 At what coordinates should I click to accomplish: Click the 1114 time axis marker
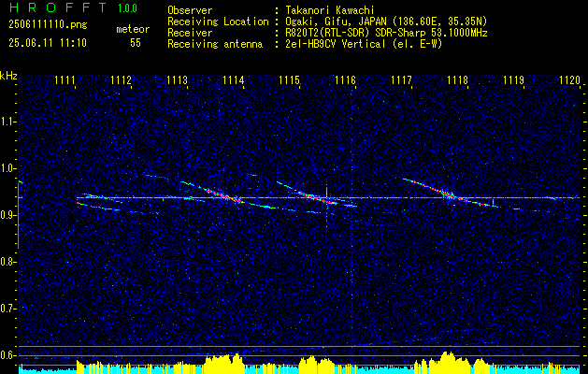tap(234, 80)
